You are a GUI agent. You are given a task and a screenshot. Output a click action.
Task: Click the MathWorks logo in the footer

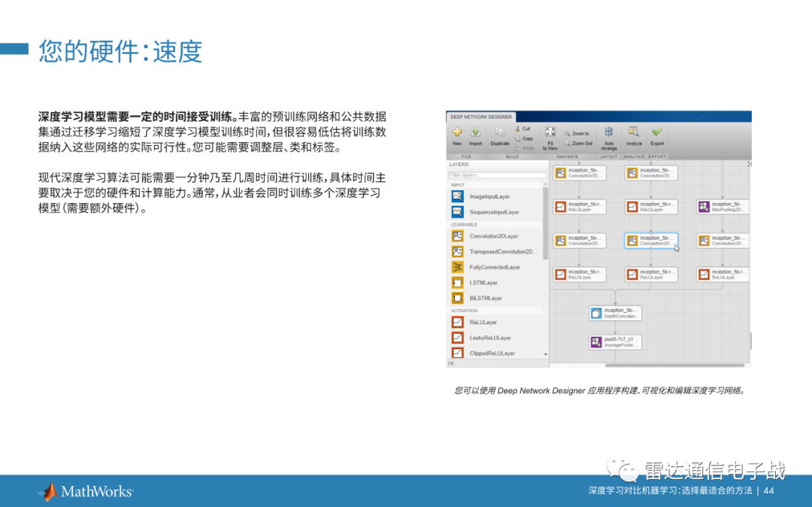coord(86,491)
